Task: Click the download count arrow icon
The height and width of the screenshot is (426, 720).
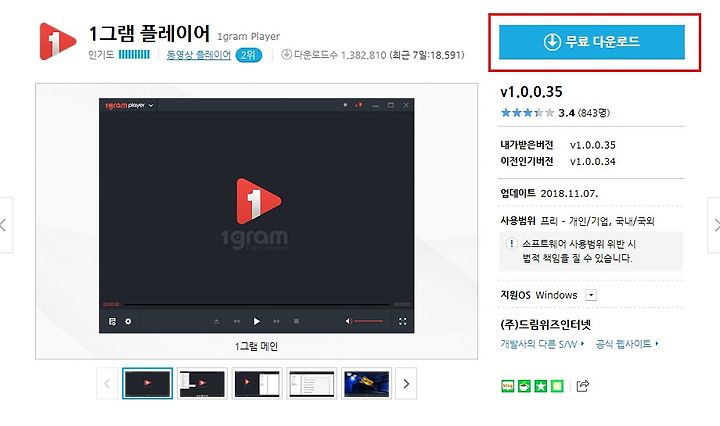Action: pyautogui.click(x=287, y=55)
